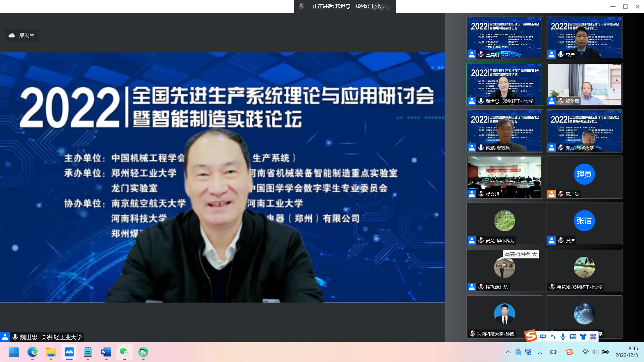Open the clock and date flyout
This screenshot has height=362, width=644.
click(627, 352)
